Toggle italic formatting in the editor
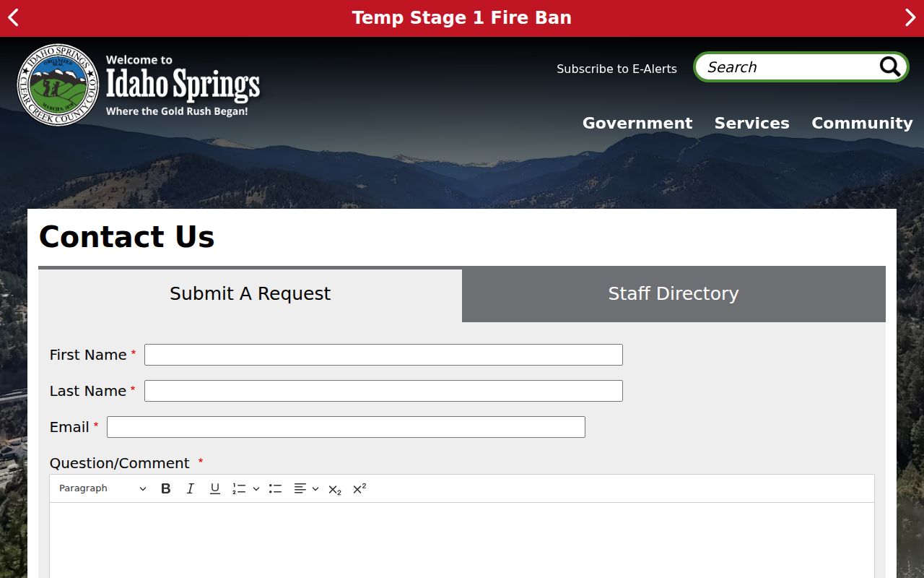This screenshot has height=578, width=924. 191,489
